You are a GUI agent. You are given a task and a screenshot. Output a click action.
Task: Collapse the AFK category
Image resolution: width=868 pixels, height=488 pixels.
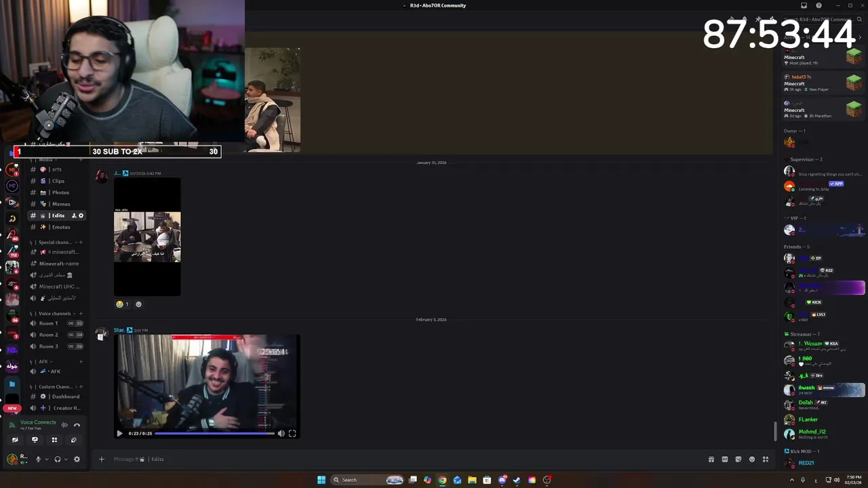pyautogui.click(x=42, y=362)
